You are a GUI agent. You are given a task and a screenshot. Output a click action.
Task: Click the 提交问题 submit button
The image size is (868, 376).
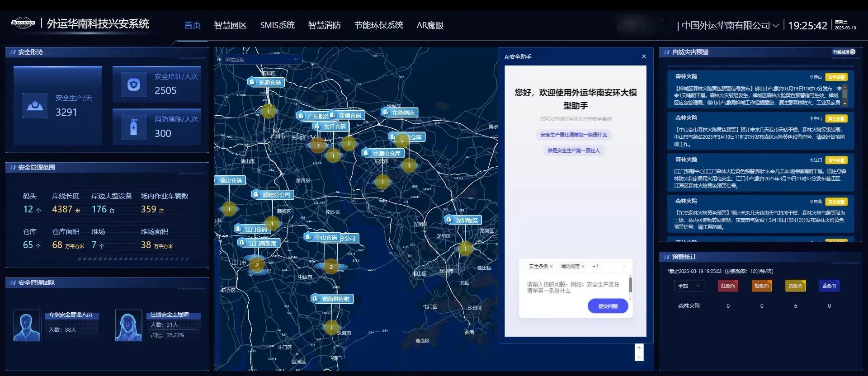pyautogui.click(x=608, y=306)
